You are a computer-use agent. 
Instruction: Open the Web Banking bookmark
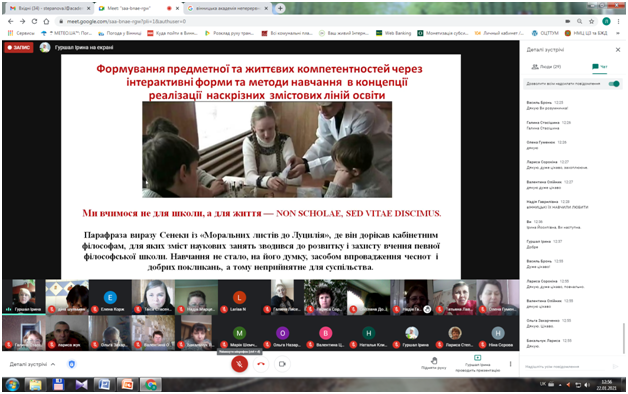point(393,33)
